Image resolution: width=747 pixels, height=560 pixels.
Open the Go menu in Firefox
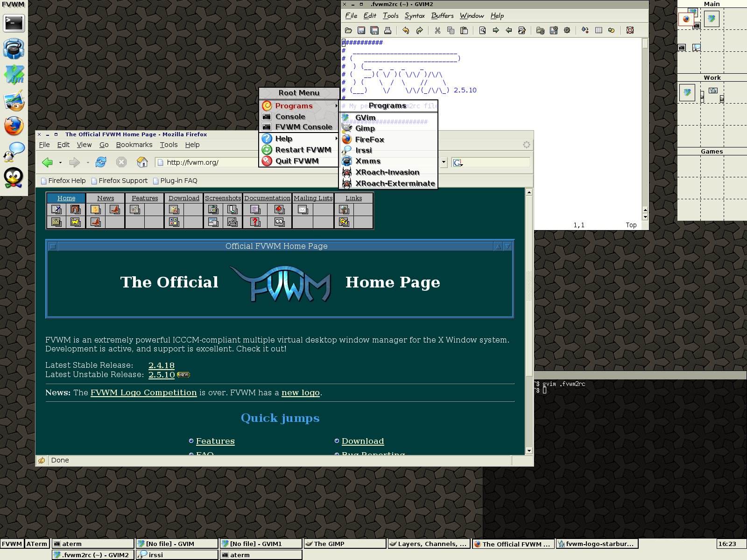pyautogui.click(x=104, y=145)
